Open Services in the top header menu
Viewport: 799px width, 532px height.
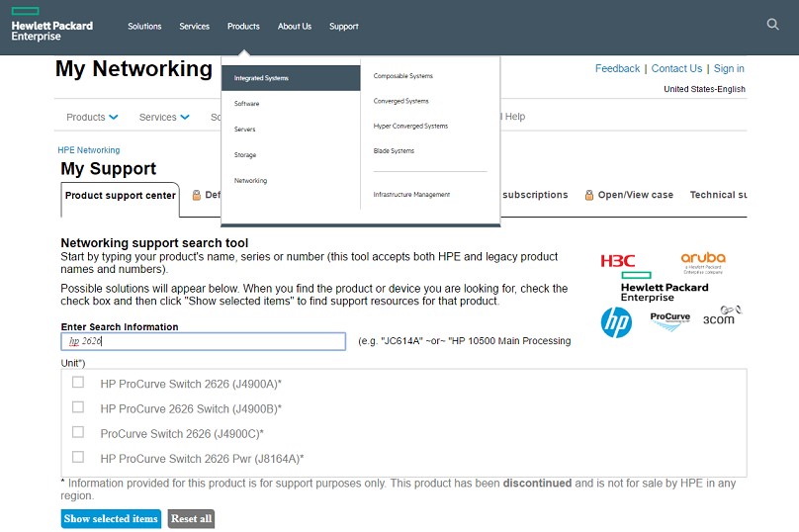click(x=194, y=27)
